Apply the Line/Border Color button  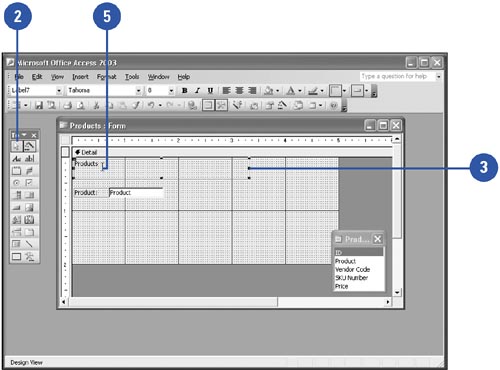click(313, 91)
